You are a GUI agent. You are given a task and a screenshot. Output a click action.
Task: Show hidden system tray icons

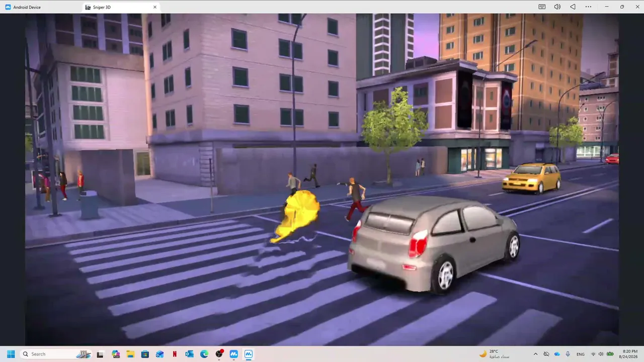[535, 354]
